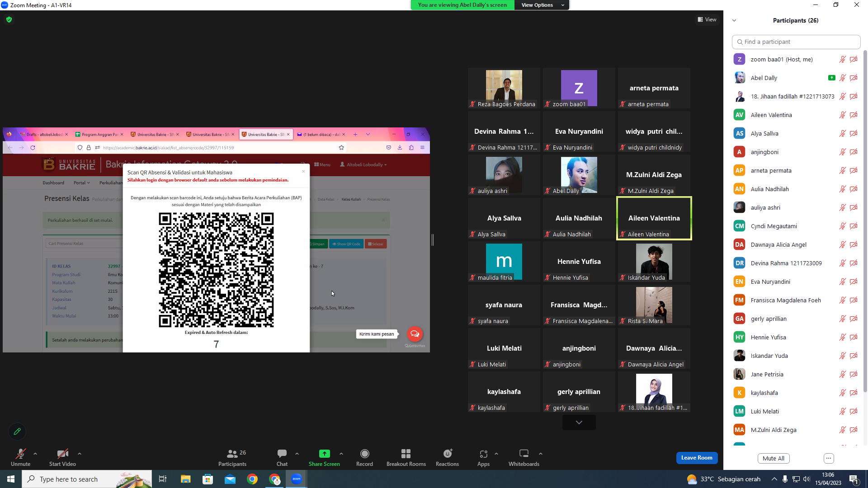Click the Find a participant search field
868x488 pixels.
tap(796, 42)
